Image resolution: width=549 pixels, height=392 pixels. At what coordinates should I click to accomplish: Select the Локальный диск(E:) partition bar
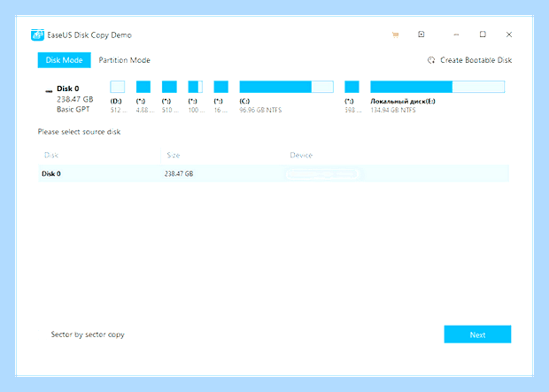tap(437, 87)
